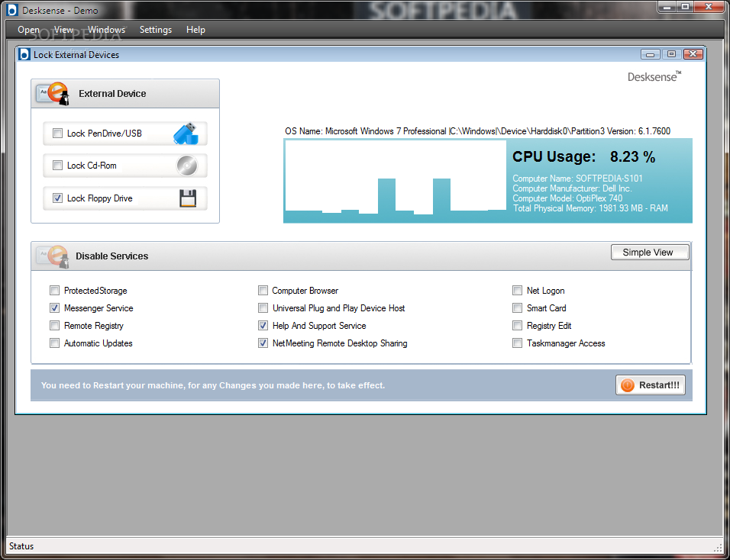Tick Universal Plug and Play Device Host

(x=263, y=308)
